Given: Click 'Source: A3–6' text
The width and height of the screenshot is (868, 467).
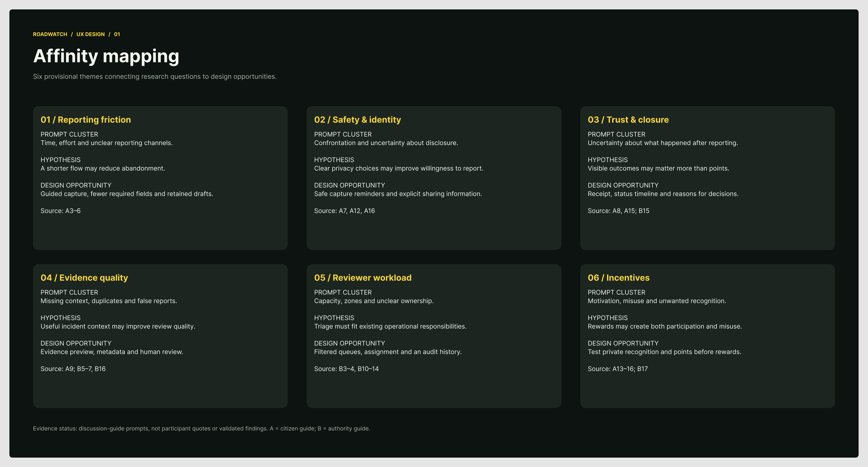Looking at the screenshot, I should click(61, 211).
